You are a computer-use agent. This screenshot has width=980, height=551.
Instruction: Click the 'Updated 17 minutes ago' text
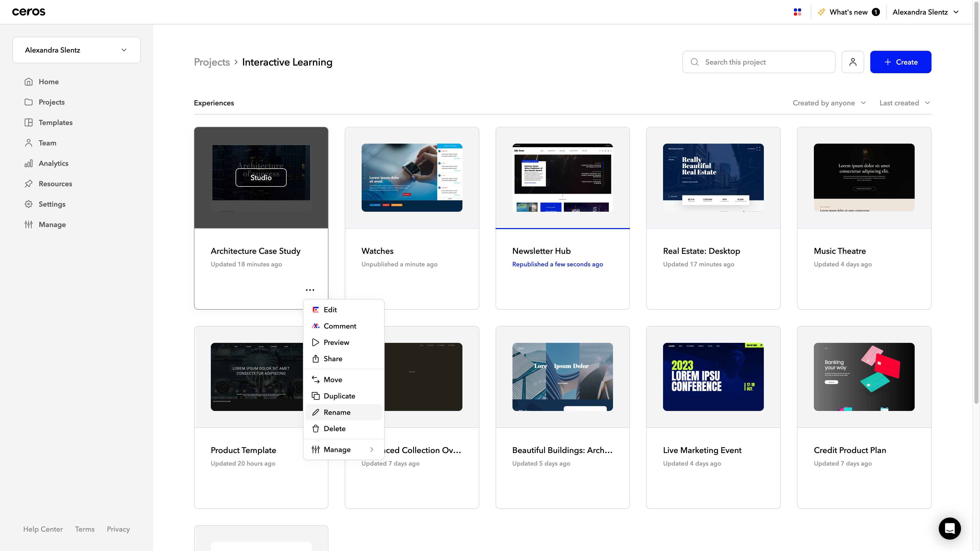coord(699,264)
